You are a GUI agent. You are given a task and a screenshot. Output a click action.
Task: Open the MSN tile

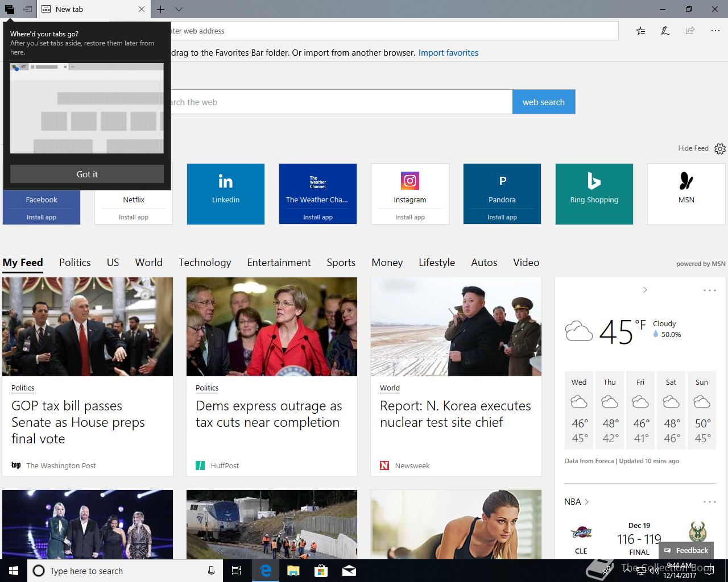686,194
